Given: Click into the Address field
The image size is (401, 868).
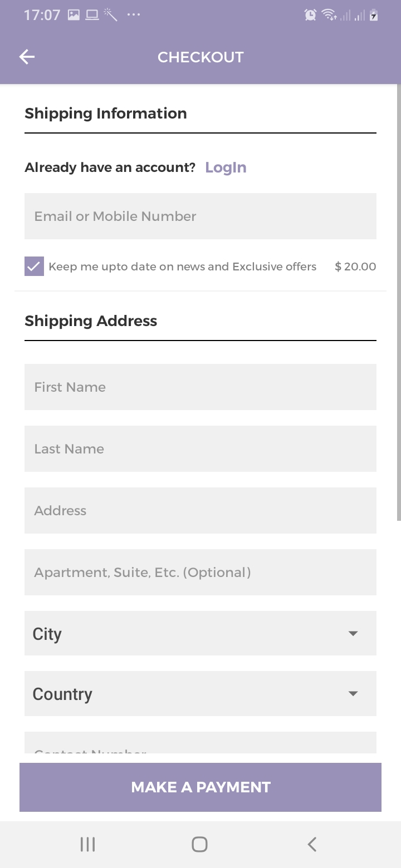Looking at the screenshot, I should (x=200, y=511).
